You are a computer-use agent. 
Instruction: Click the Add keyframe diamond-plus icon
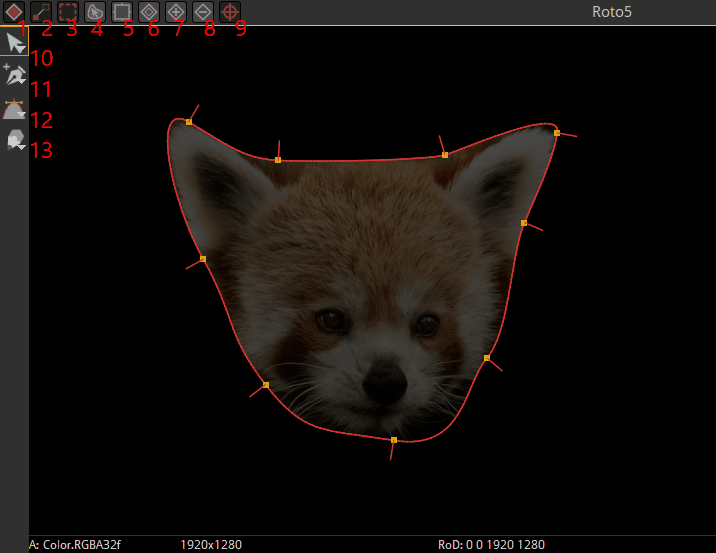coord(176,12)
